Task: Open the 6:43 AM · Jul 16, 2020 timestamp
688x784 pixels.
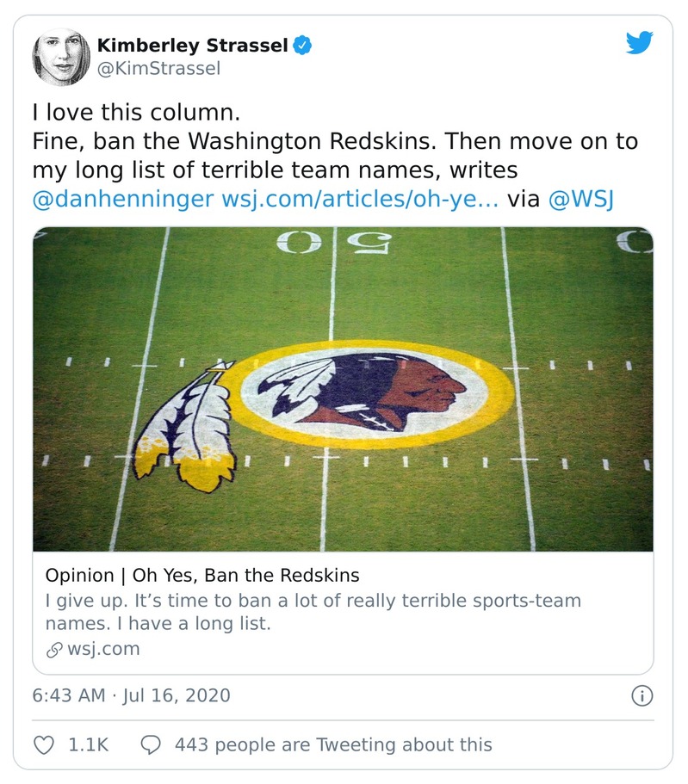Action: tap(131, 694)
